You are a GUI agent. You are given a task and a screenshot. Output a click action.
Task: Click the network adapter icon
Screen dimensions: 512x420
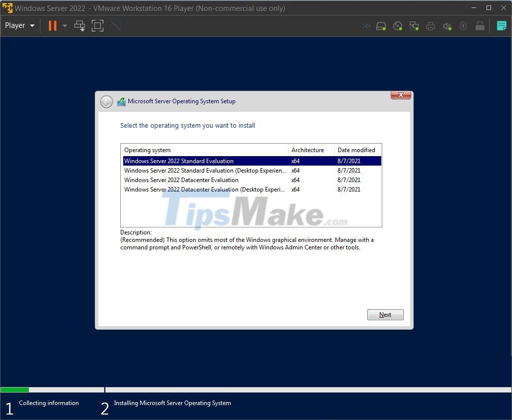pyautogui.click(x=414, y=25)
